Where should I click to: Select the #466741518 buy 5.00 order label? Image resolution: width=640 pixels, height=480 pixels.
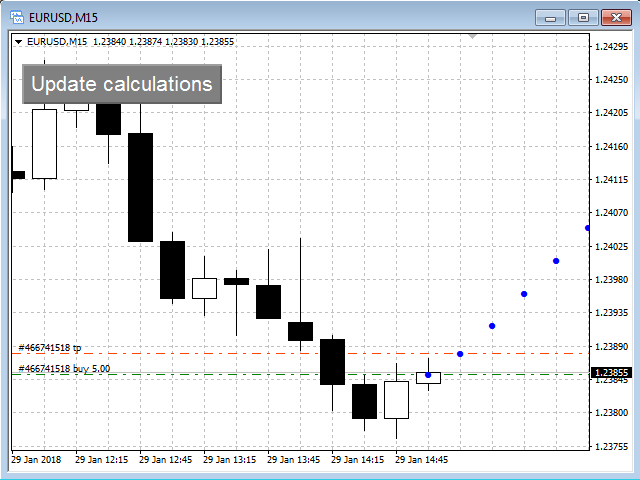coord(64,369)
